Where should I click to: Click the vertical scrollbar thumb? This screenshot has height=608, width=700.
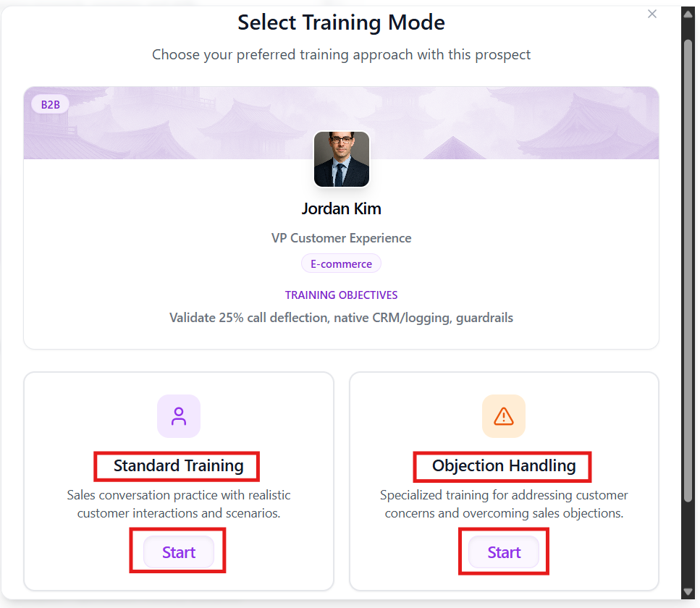(x=688, y=268)
